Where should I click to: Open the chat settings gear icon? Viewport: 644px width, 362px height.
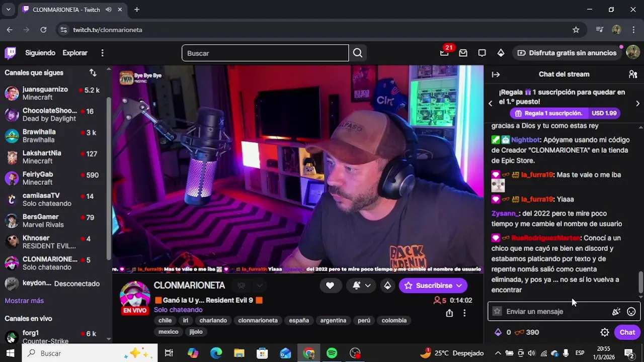pos(605,332)
